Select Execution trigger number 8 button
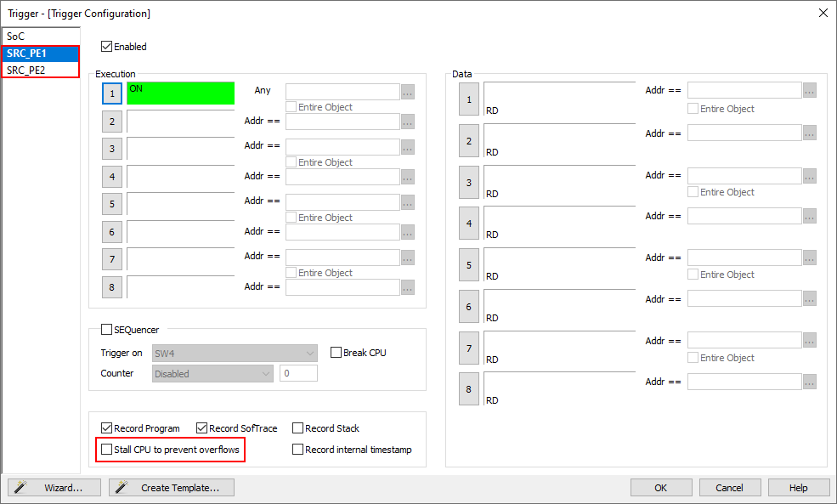Screen dimensions: 837x504 112,287
